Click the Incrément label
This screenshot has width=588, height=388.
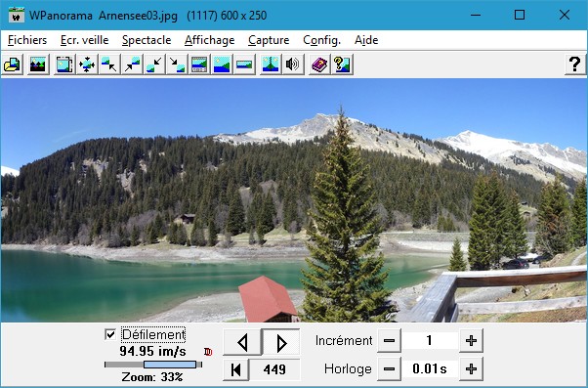point(344,341)
